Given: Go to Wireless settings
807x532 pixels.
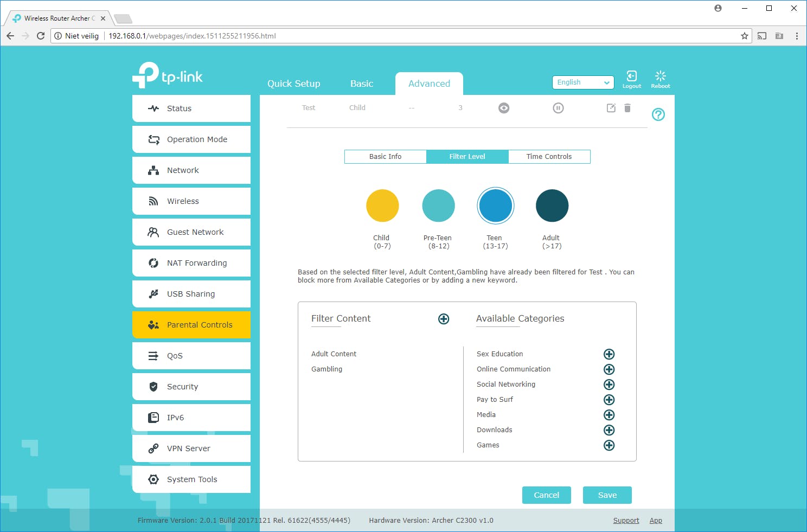Looking at the screenshot, I should pyautogui.click(x=191, y=201).
